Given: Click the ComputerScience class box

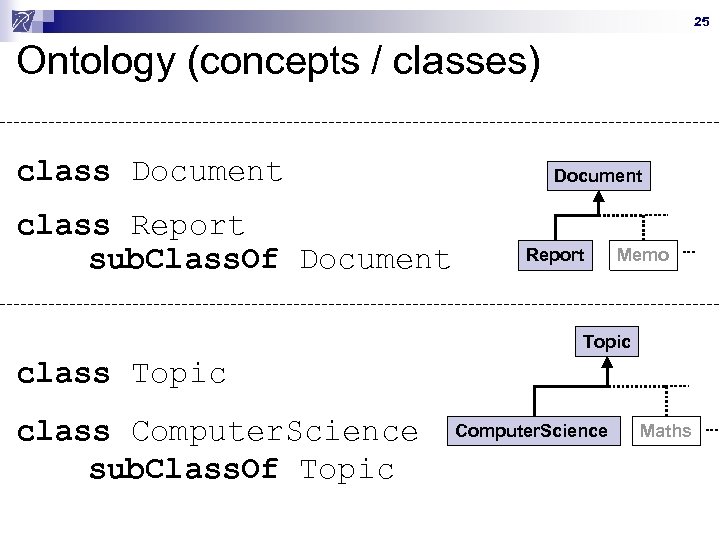Looking at the screenshot, I should point(531,431).
